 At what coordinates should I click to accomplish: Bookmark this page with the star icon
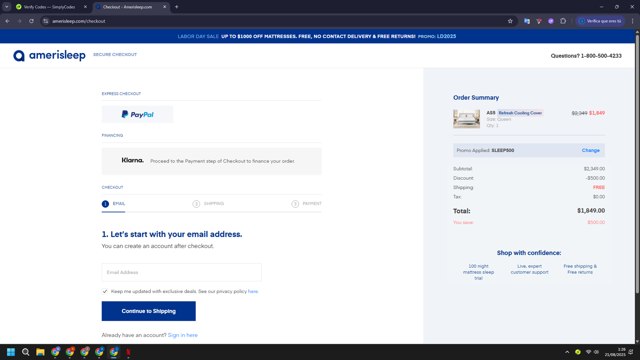click(x=510, y=21)
